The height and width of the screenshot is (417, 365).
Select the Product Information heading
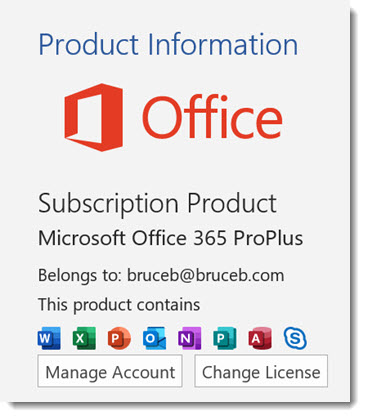[x=168, y=44]
